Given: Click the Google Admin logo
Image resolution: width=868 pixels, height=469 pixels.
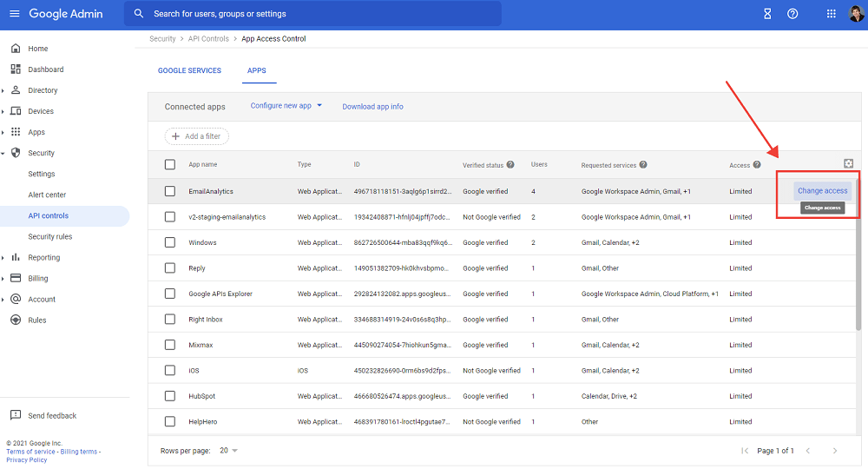Looking at the screenshot, I should pos(66,14).
